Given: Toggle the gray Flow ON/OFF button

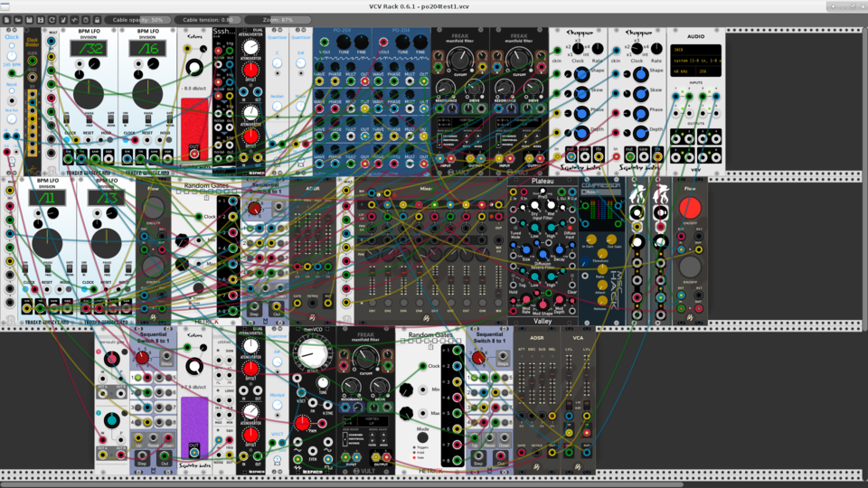Looking at the screenshot, I should click(690, 267).
